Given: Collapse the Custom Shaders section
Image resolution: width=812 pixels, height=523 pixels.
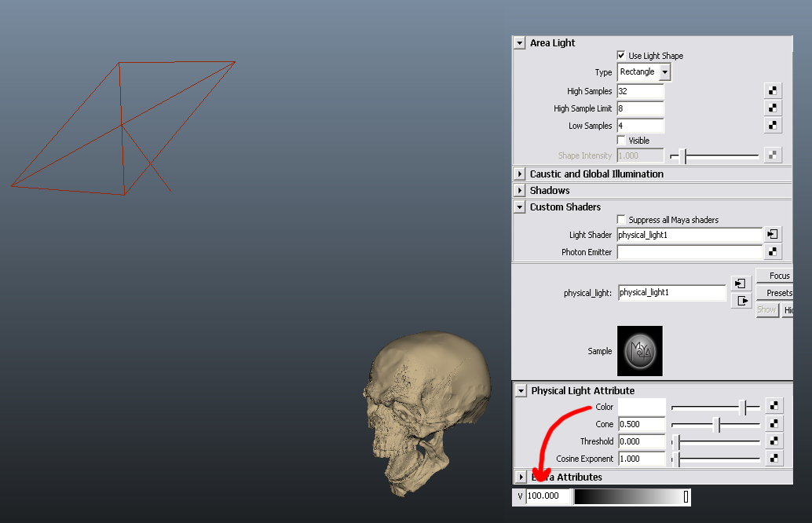Looking at the screenshot, I should coord(519,207).
